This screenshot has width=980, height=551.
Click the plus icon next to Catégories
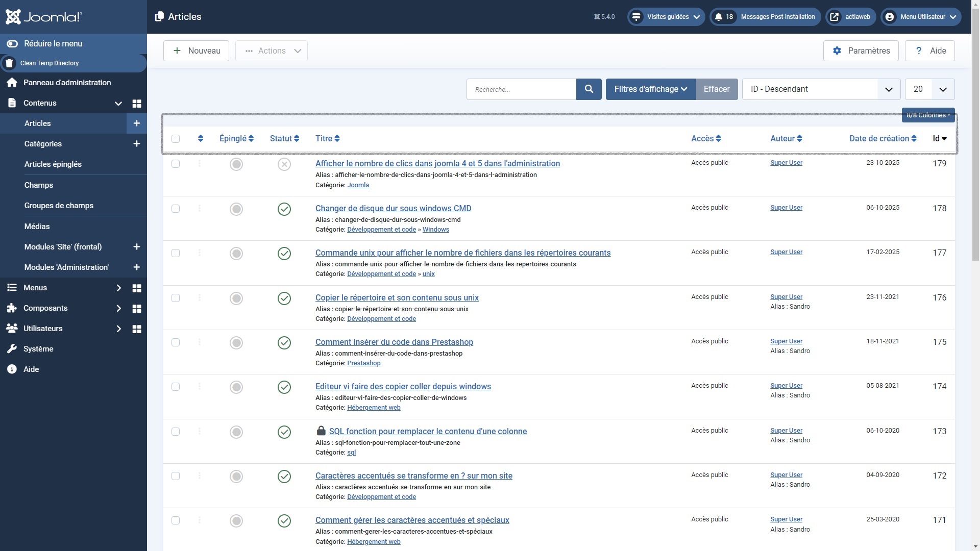(136, 144)
